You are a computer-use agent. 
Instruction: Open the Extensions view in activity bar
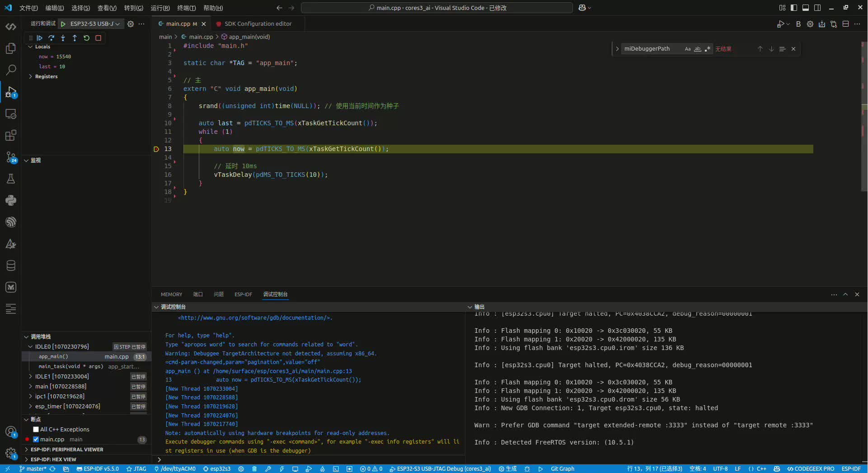coord(11,135)
